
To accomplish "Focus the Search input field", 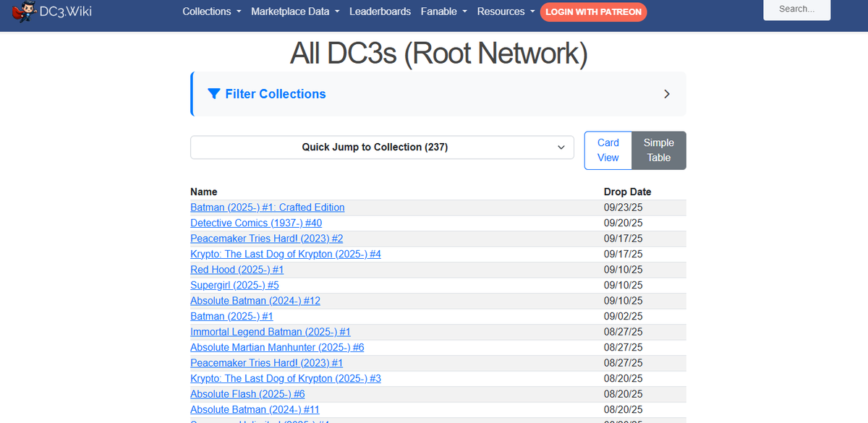I will click(x=797, y=9).
